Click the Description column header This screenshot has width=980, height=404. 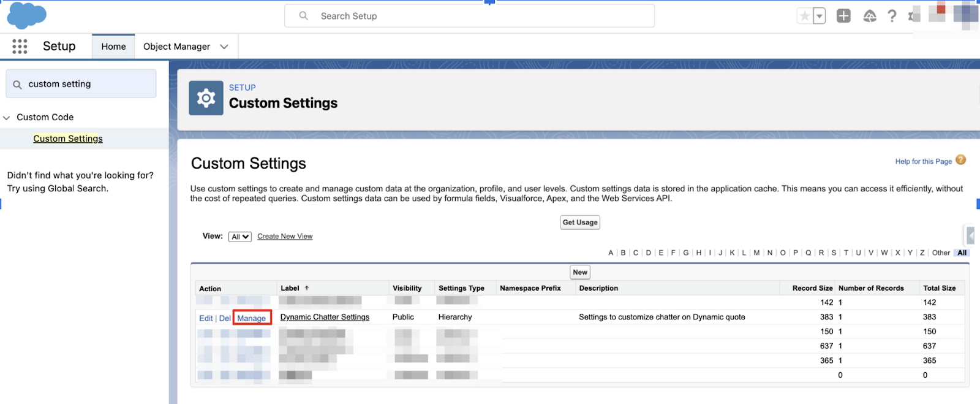tap(598, 288)
